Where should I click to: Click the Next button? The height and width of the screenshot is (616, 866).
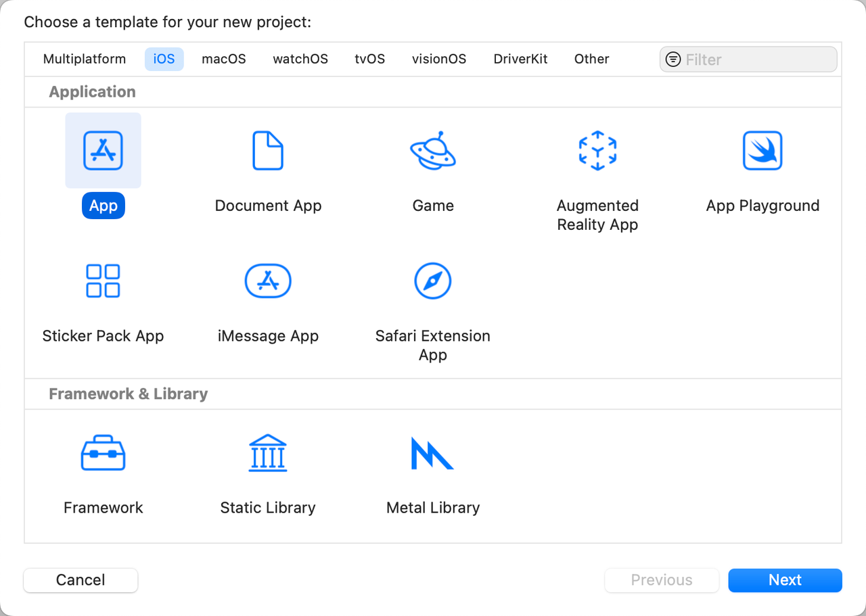pyautogui.click(x=785, y=580)
